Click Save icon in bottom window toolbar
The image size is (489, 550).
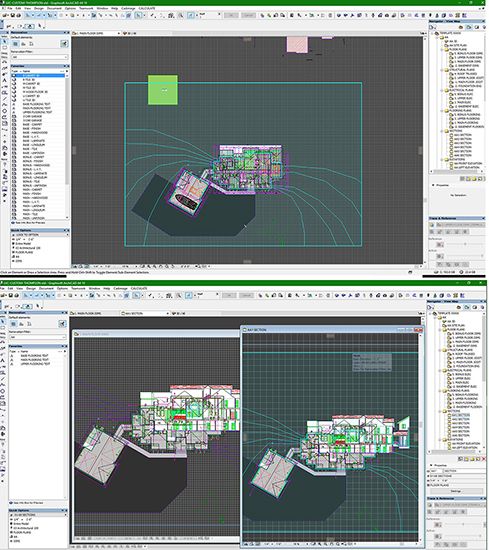point(11,295)
